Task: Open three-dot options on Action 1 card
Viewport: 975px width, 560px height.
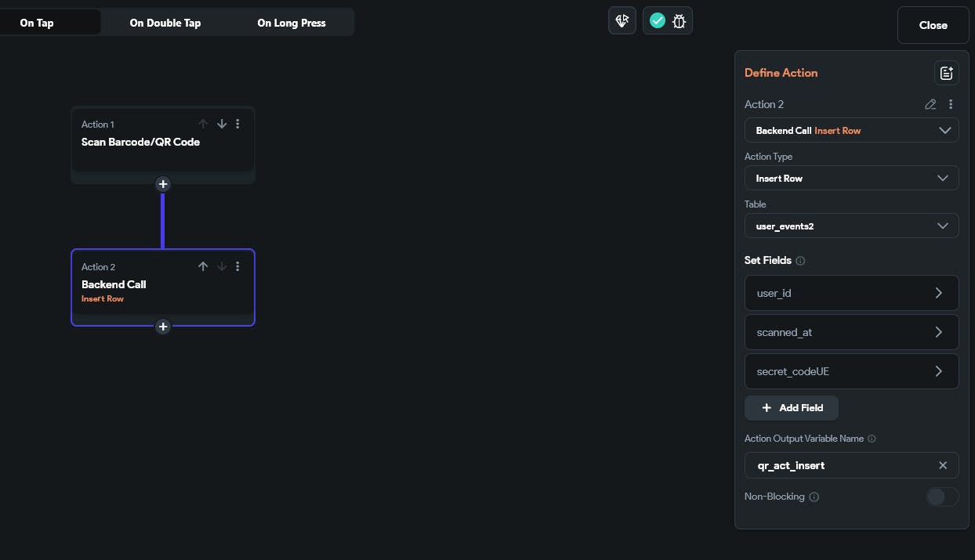Action: click(238, 124)
